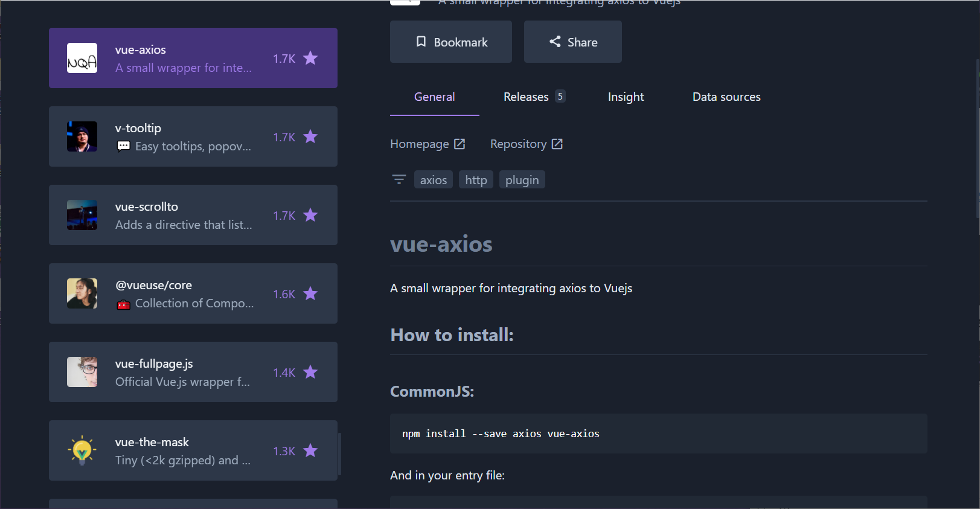
Task: Switch to the General tab
Action: (435, 97)
